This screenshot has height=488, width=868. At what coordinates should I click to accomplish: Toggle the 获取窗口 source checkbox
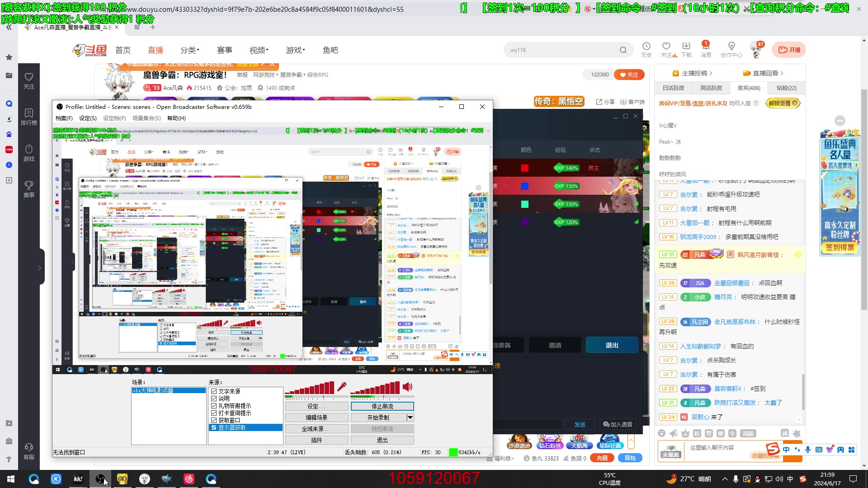(214, 420)
